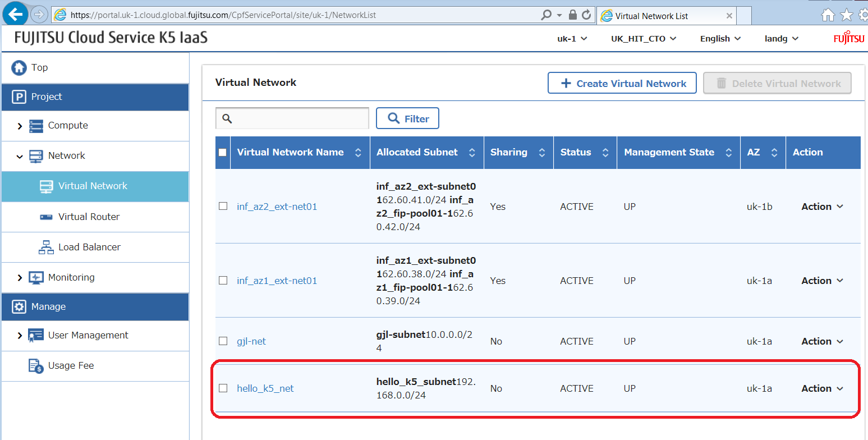Expand the Monitoring menu chevron

pos(20,278)
